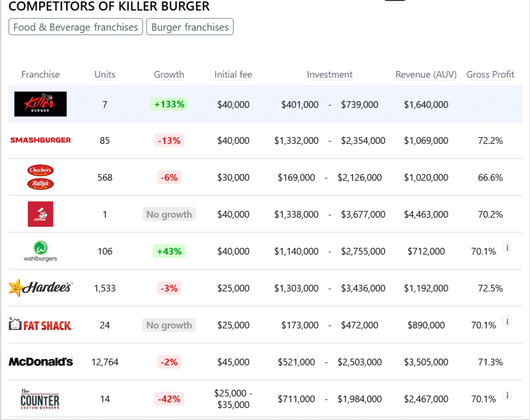Screen dimensions: 530x420
Task: Open the Smashburger logo link
Action: [40, 140]
